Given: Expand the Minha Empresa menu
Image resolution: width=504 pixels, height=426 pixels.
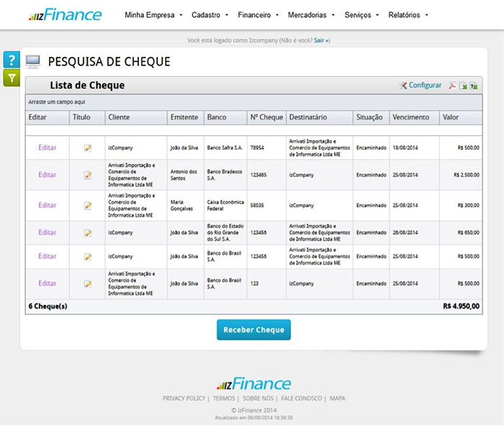Looking at the screenshot, I should [x=153, y=15].
